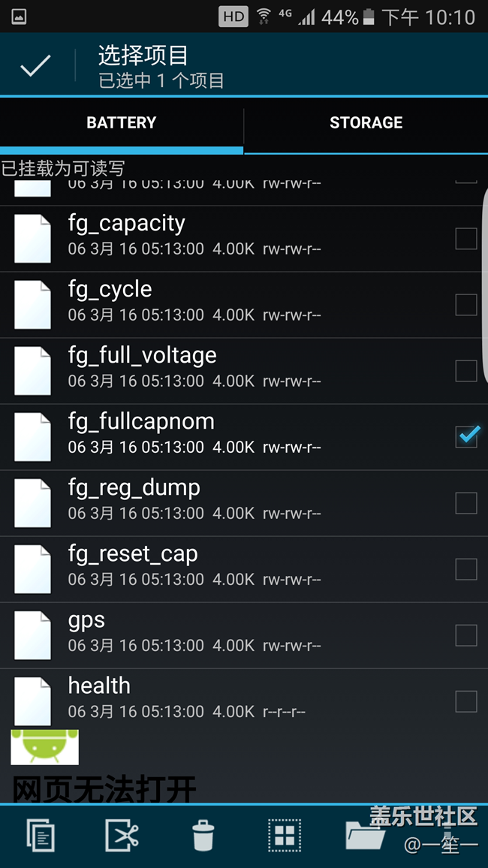Open the health file entry

point(99,686)
